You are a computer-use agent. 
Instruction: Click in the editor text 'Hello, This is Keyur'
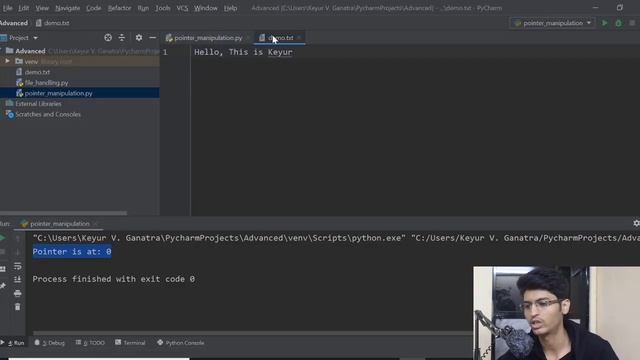point(243,52)
